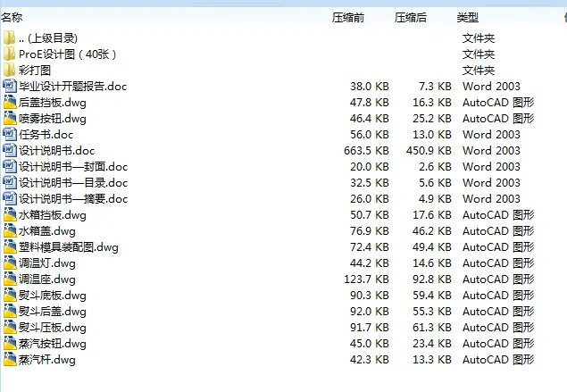Click AutoCAD icon of 喷雾按钮.dwg

pos(10,118)
